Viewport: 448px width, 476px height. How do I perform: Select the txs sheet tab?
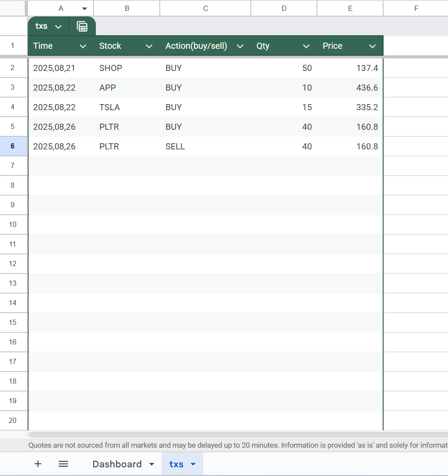176,464
